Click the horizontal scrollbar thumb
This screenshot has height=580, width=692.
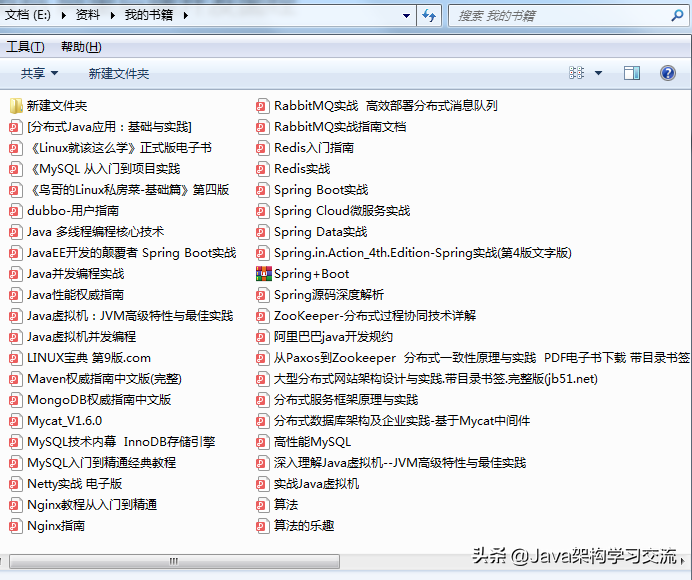[x=174, y=561]
